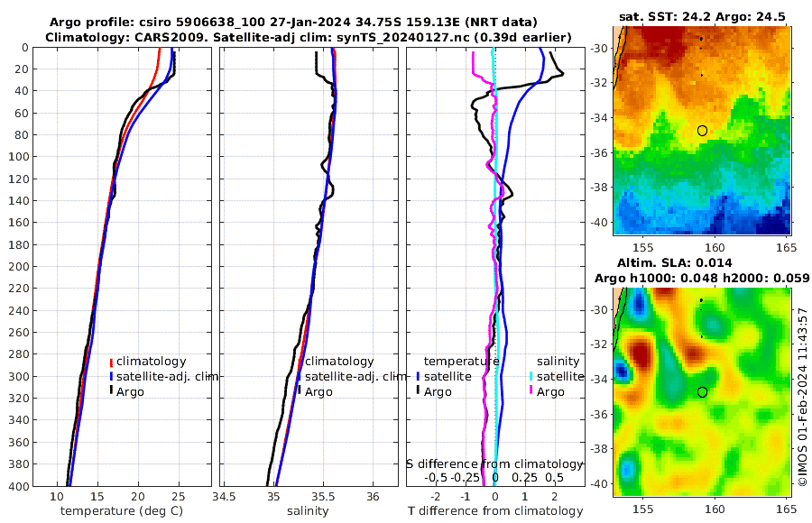Click blue satellite-adj. clim legend marker in temperature panel
The height and width of the screenshot is (523, 812).
tap(111, 376)
